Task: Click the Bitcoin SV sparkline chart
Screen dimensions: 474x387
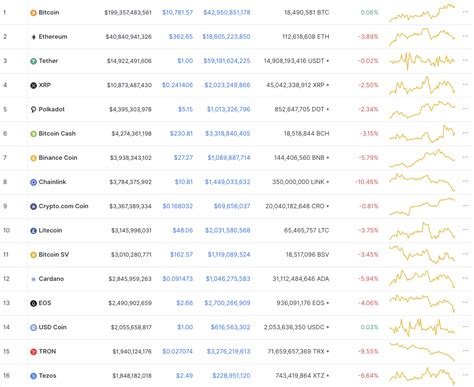Action: click(x=422, y=255)
